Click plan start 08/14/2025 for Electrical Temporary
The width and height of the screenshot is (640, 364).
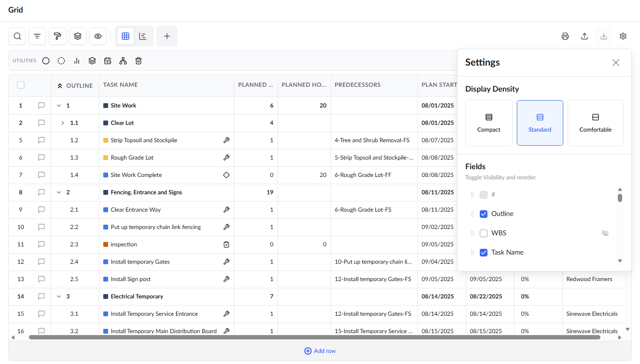438,297
